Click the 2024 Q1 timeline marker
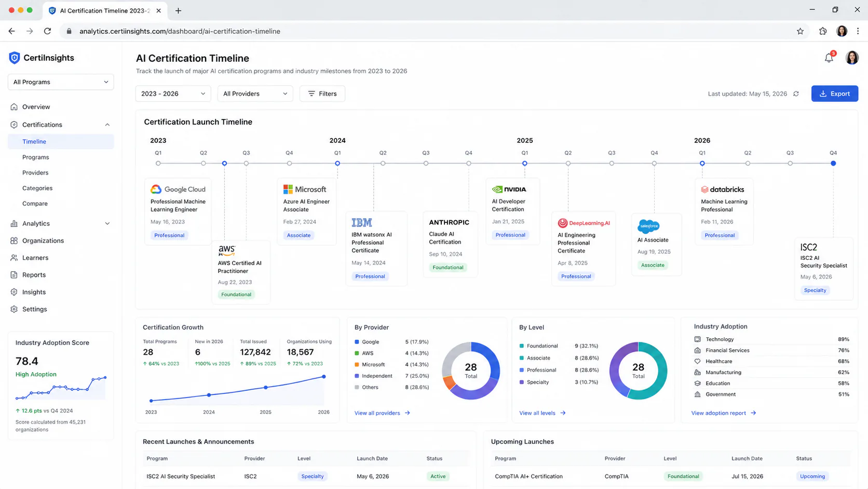This screenshot has height=489, width=868. click(x=337, y=163)
